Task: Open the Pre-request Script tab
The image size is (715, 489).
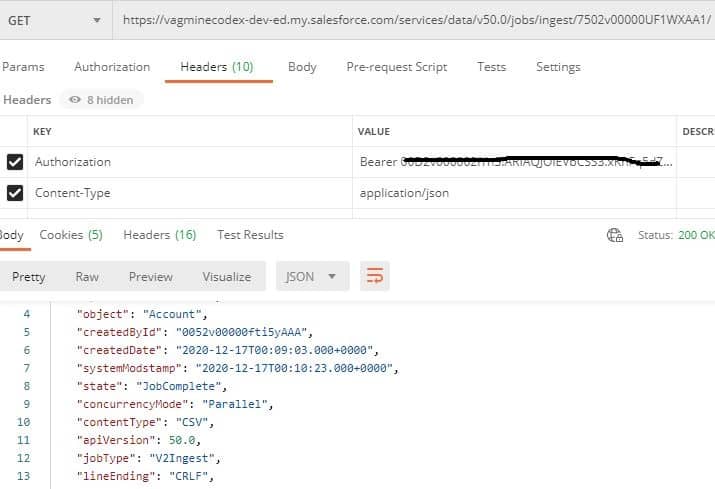Action: pyautogui.click(x=397, y=67)
